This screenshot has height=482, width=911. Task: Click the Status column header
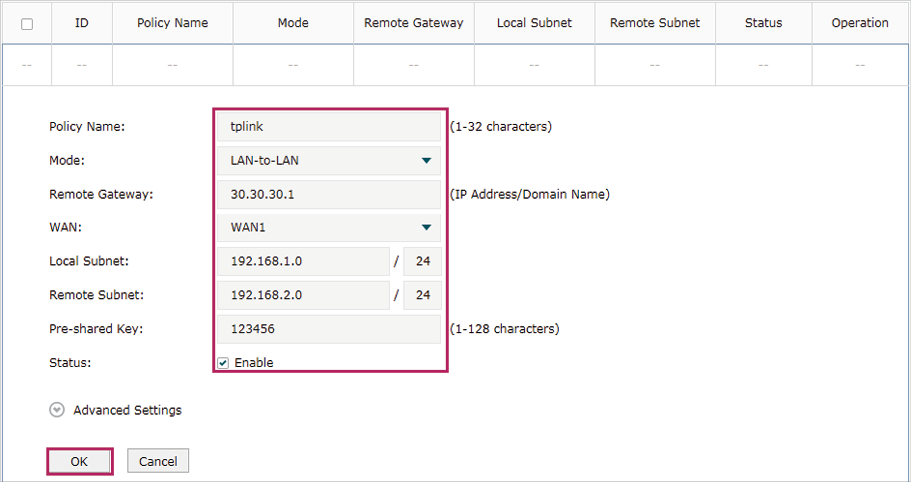coord(763,23)
